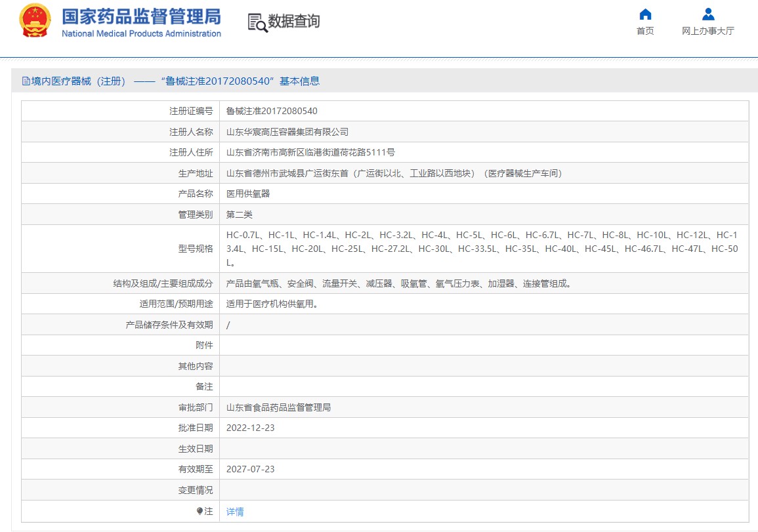Click the 批准日期 label
The width and height of the screenshot is (758, 532).
(x=196, y=428)
